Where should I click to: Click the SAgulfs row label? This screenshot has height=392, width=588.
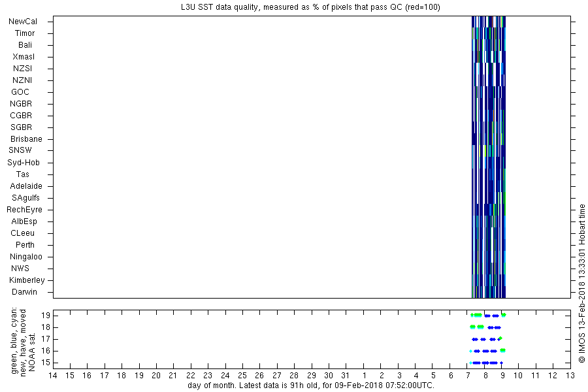[25, 198]
